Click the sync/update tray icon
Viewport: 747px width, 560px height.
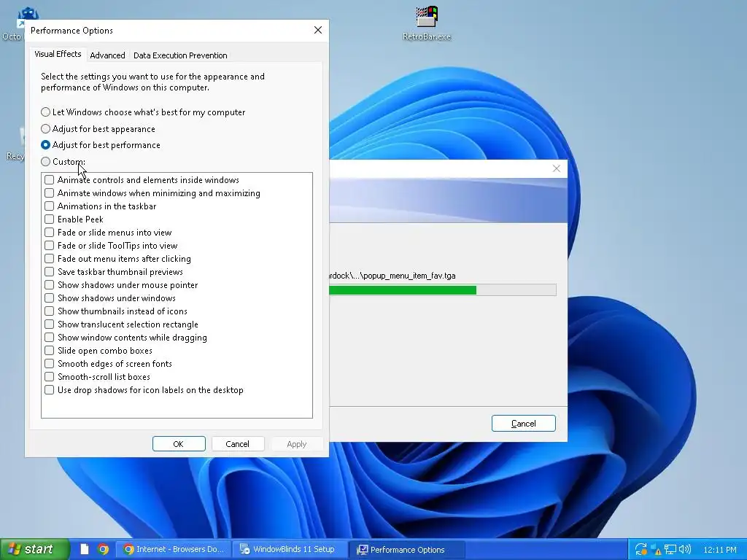640,549
